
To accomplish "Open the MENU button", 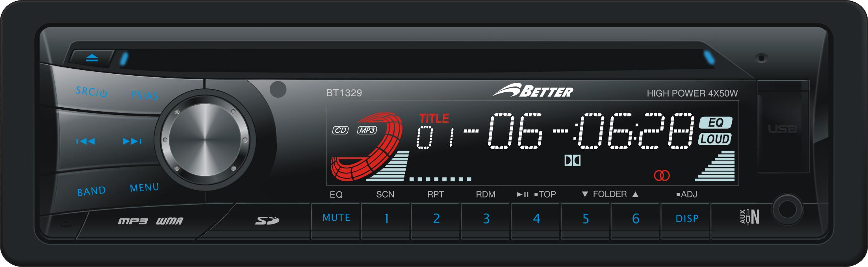I will [145, 188].
